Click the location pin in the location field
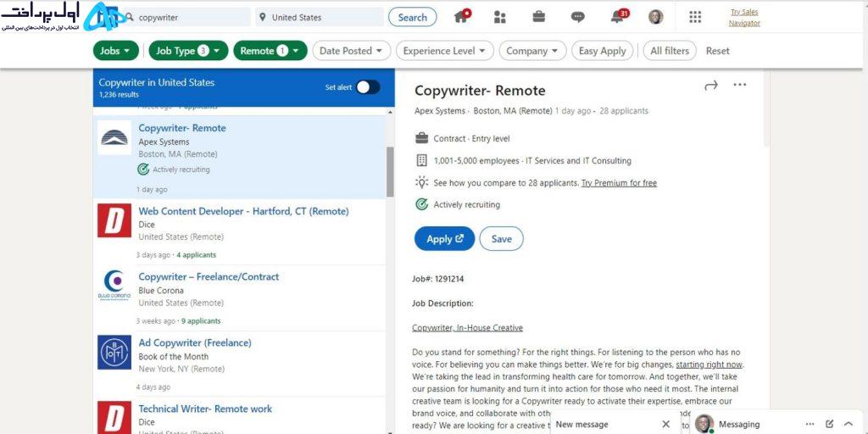 [263, 17]
